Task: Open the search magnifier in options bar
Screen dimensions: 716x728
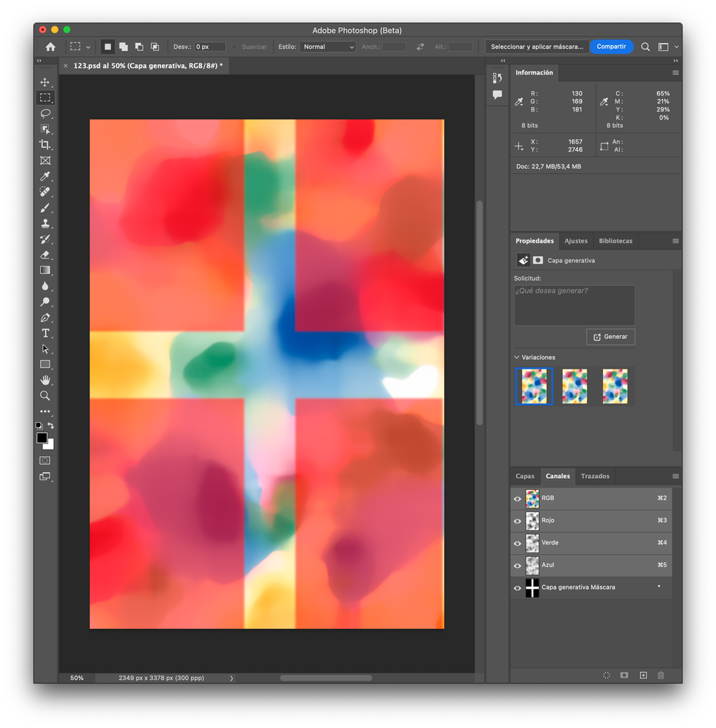Action: tap(645, 47)
